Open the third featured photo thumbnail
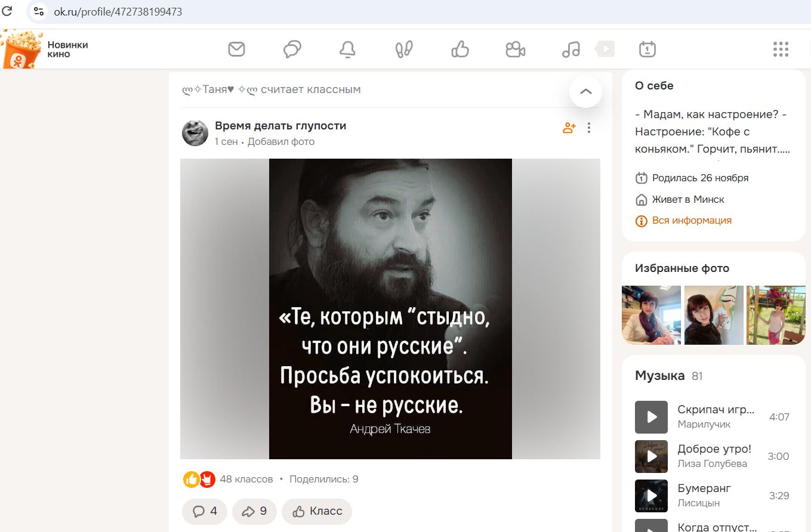This screenshot has width=811, height=532. coord(776,315)
